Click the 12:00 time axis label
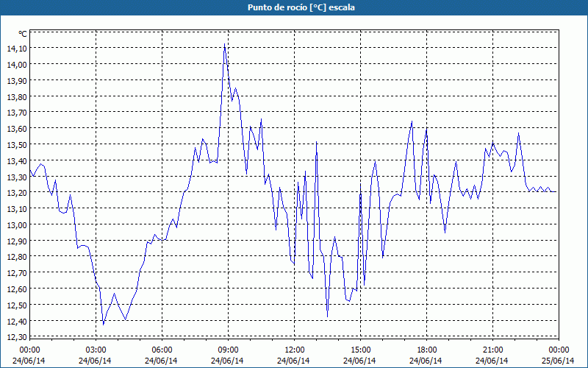 [x=295, y=350]
